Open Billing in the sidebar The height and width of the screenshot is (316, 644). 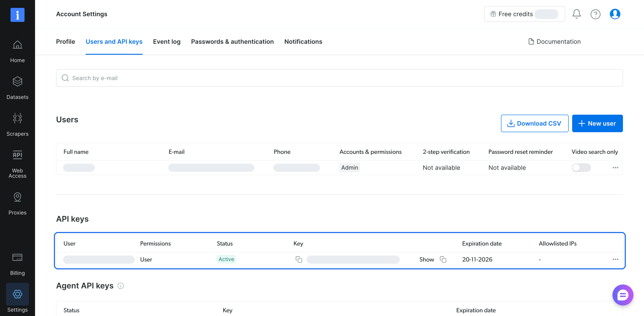(x=17, y=264)
